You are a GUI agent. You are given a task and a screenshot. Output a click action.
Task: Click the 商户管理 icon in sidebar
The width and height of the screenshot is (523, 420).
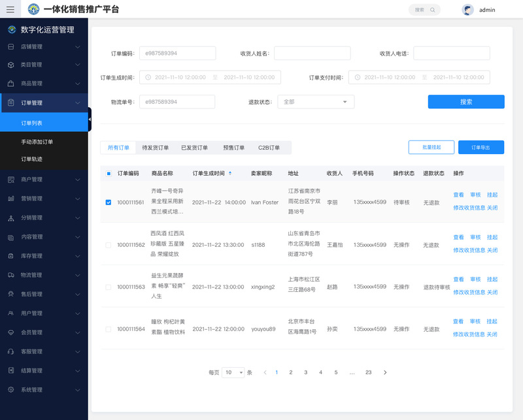(10, 180)
